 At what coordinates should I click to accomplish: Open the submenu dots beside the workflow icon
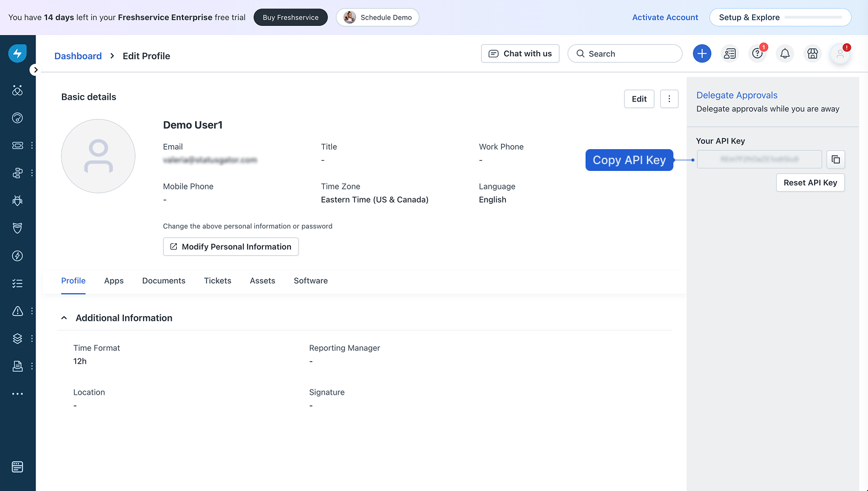(x=32, y=173)
